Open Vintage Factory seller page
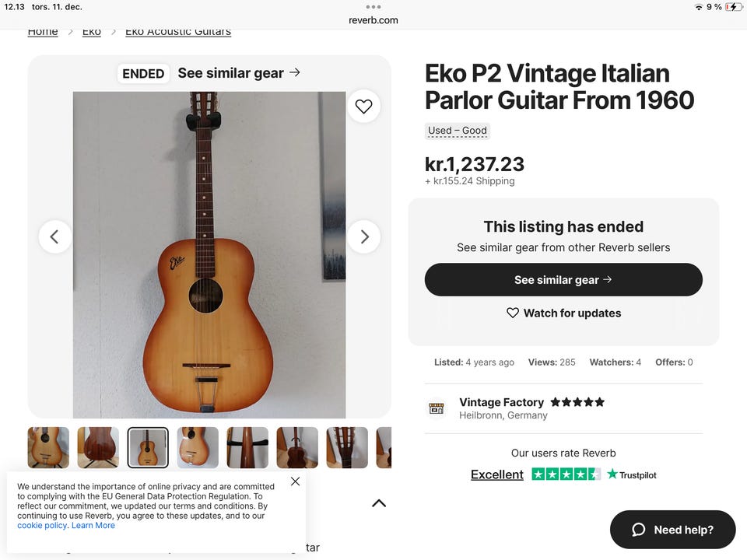This screenshot has width=747, height=560. 501,402
